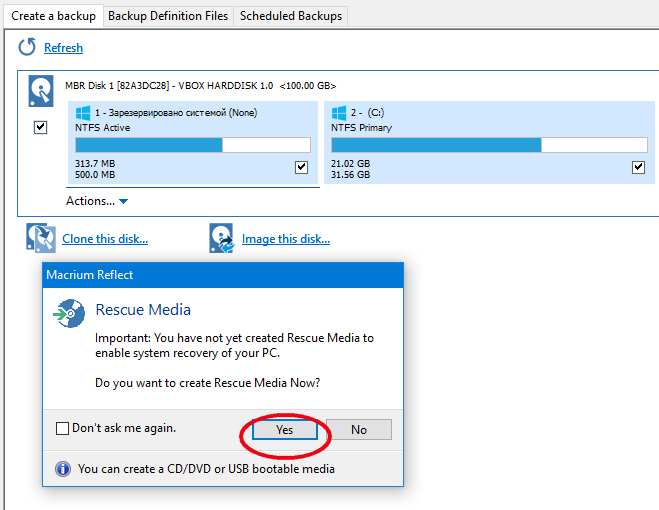Open the Backup Definition Files tab
The image size is (659, 510).
coord(168,16)
